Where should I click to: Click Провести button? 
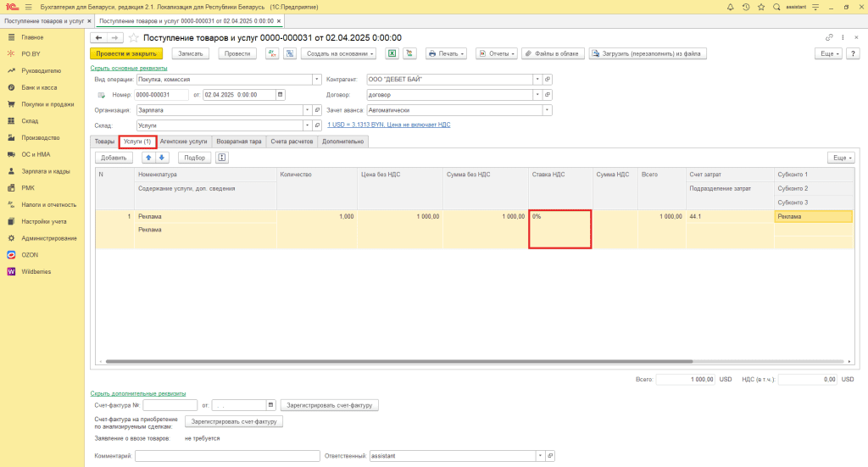[x=237, y=53]
